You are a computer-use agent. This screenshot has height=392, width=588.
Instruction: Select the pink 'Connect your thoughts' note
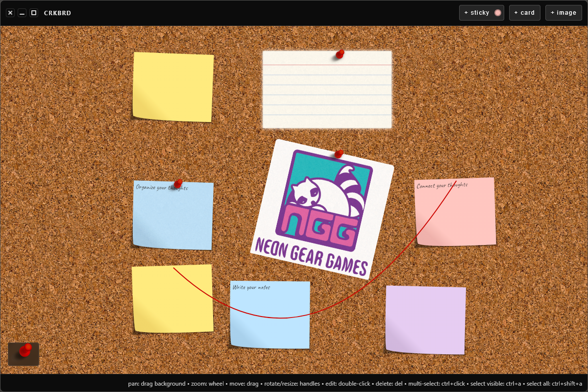click(455, 212)
